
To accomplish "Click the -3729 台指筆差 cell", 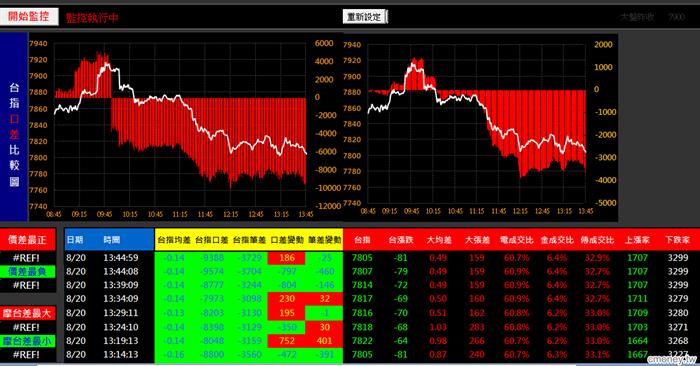I will [250, 258].
